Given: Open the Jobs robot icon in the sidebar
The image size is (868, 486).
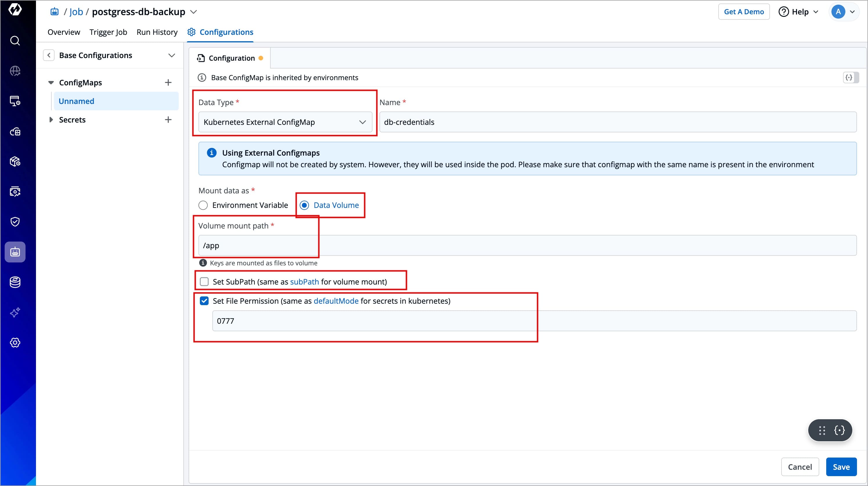Looking at the screenshot, I should (15, 252).
